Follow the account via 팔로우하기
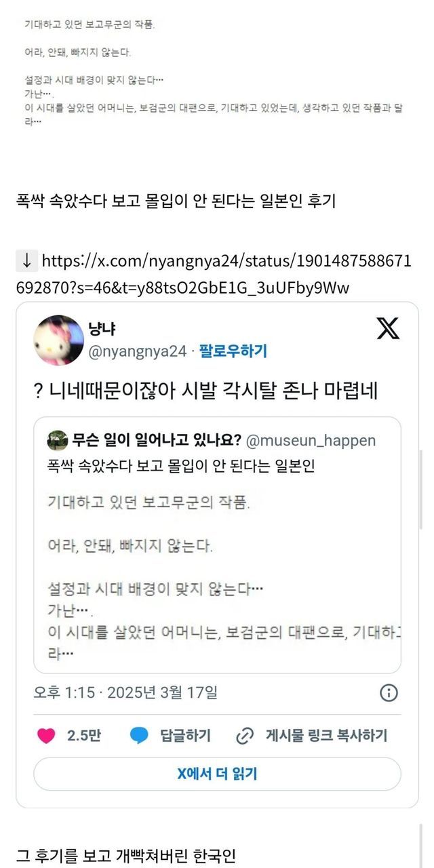This screenshot has width=434, height=868. pos(233,351)
